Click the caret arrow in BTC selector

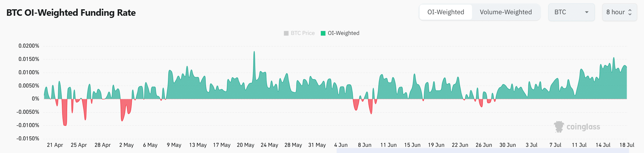click(586, 12)
